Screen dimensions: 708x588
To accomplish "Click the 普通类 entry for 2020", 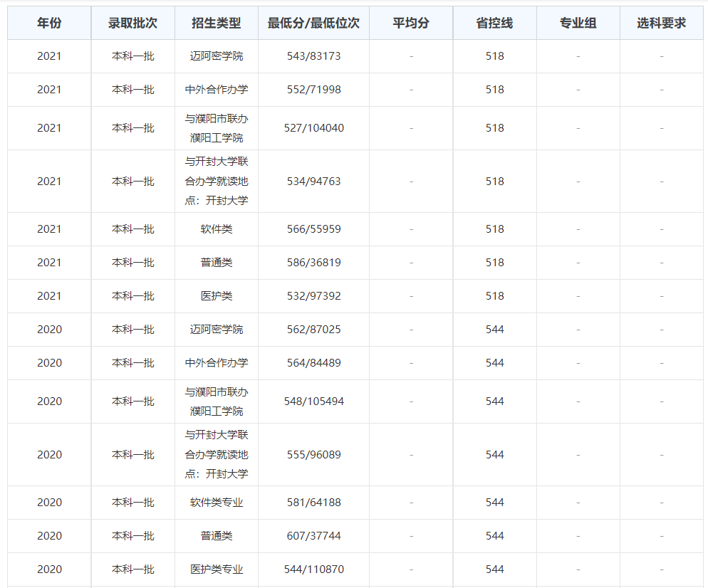I will 216,535.
